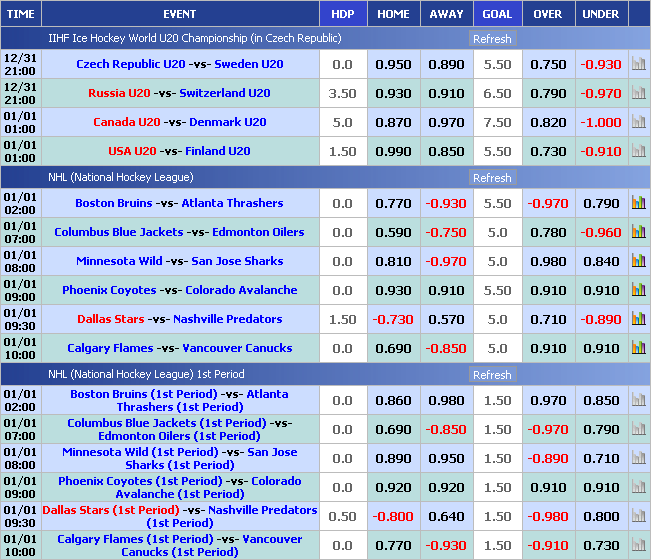
Task: View chart icon for Columbus Blue Jackets full game
Action: click(638, 232)
